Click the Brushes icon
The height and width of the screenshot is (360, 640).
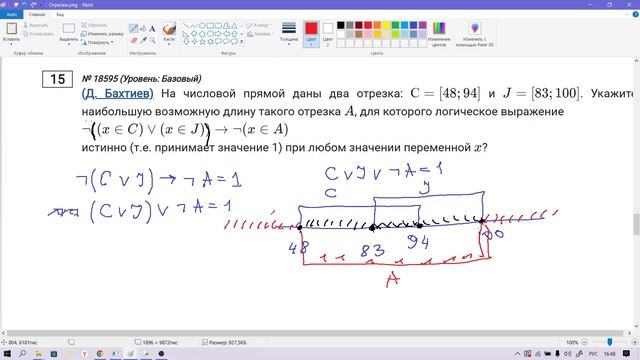[169, 29]
